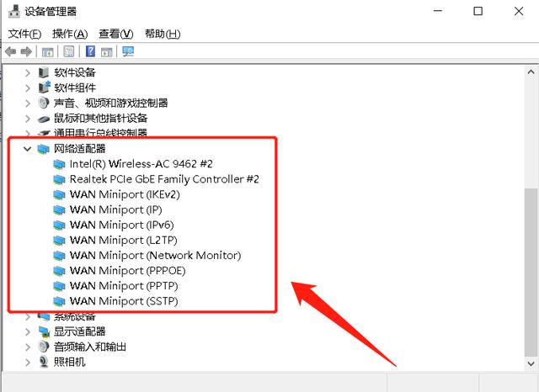Click the 照相机 webcam icon
The image size is (539, 392).
point(43,362)
